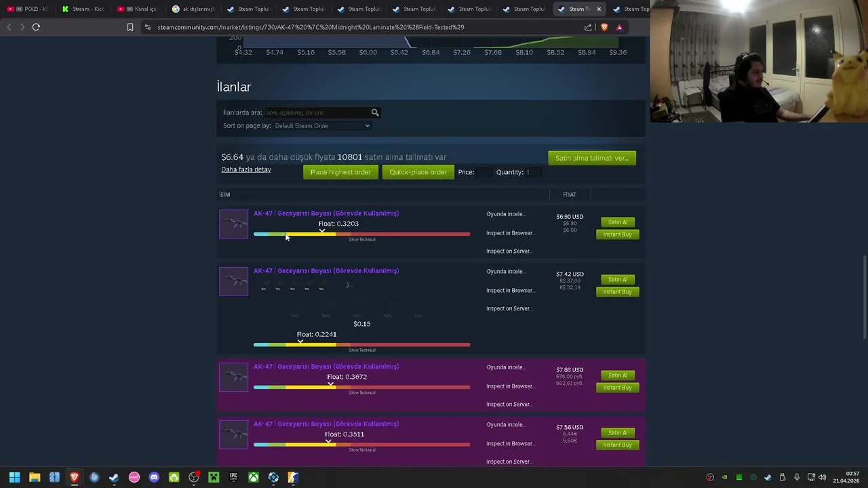Click the Brave Rewards triangle icon
Viewport: 868px width, 488px height.
[x=619, y=27]
